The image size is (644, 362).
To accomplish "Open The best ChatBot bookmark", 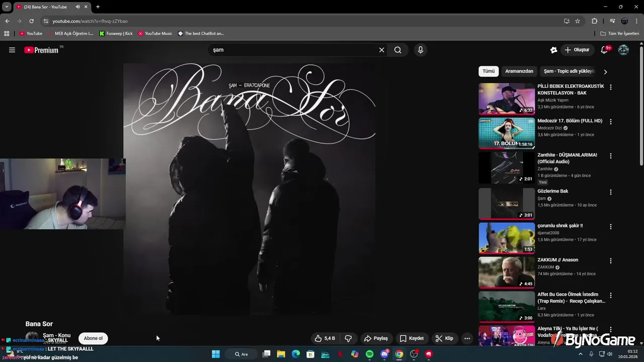I will (x=201, y=34).
